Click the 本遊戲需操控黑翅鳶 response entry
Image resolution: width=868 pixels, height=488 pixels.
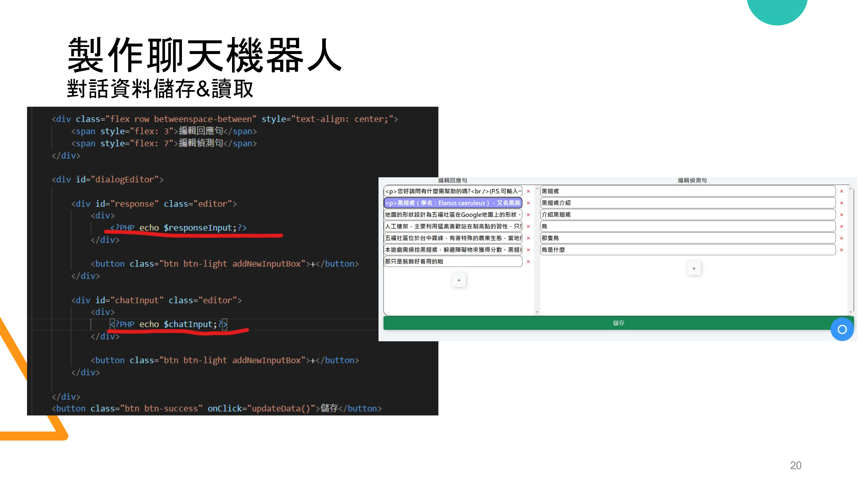pos(452,250)
